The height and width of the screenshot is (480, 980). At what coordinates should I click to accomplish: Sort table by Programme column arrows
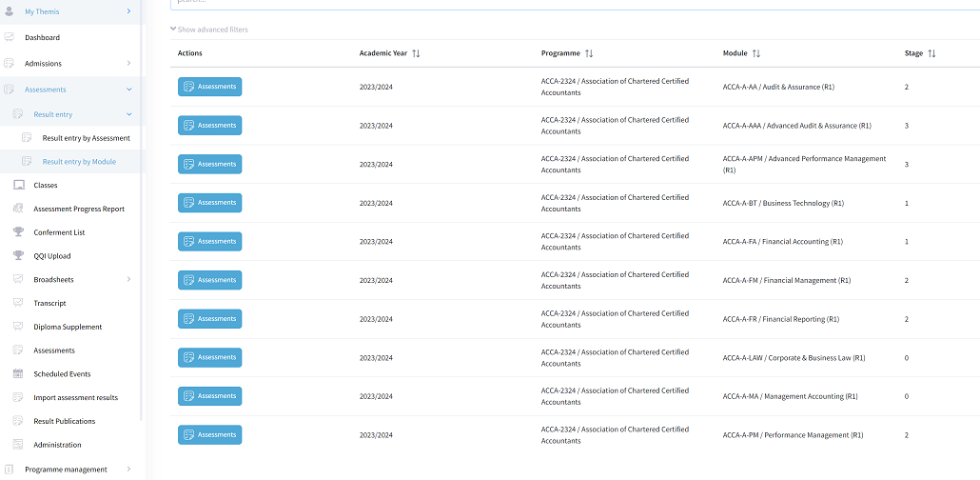(x=589, y=54)
